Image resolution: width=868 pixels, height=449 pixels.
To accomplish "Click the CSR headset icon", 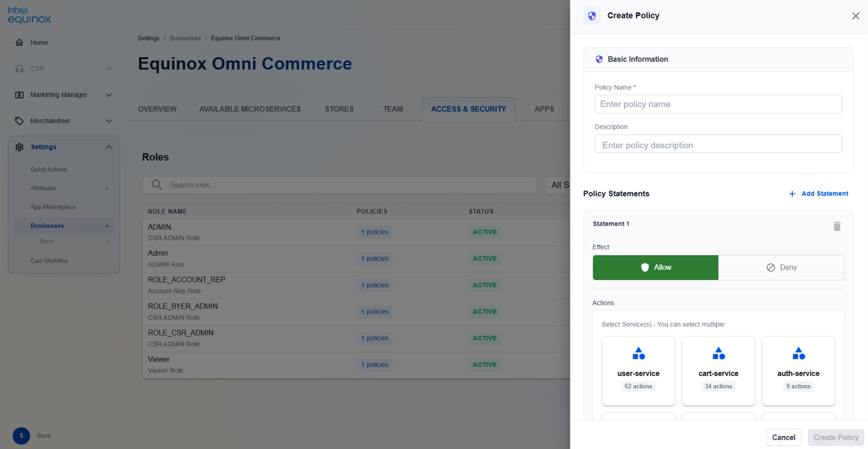I will tap(20, 69).
